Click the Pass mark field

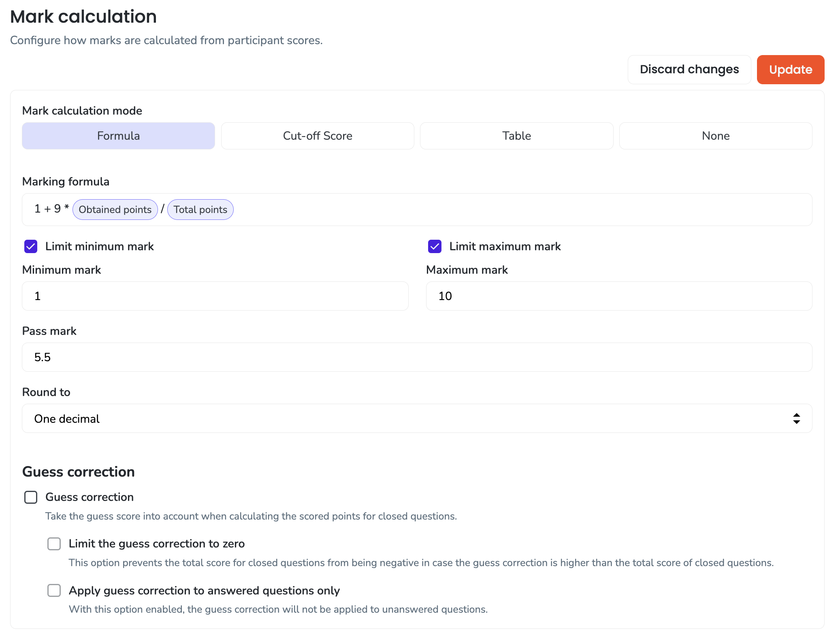(417, 357)
